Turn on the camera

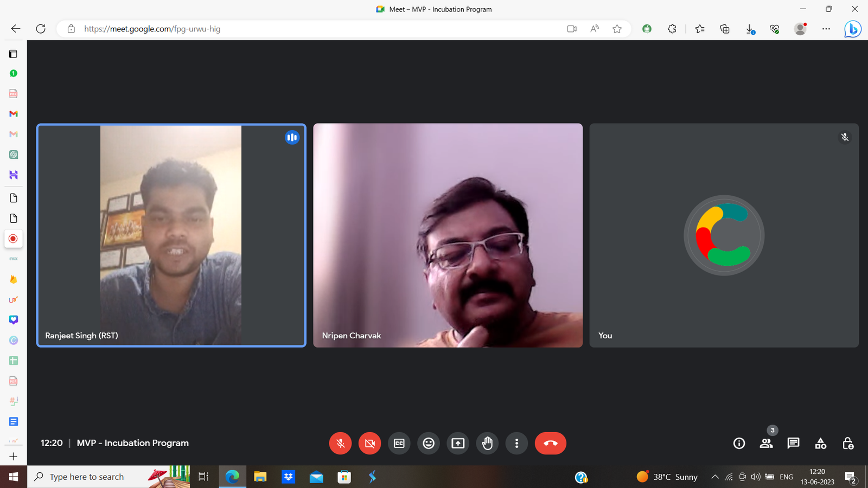[x=369, y=443]
